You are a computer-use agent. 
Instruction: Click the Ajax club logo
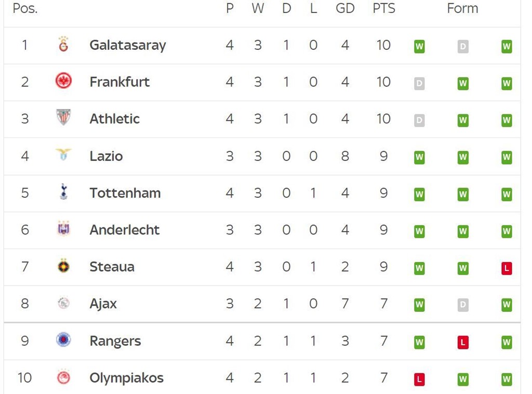(63, 303)
